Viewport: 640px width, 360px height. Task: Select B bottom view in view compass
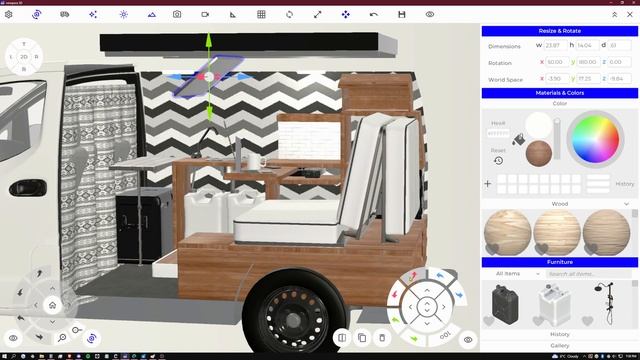24,69
